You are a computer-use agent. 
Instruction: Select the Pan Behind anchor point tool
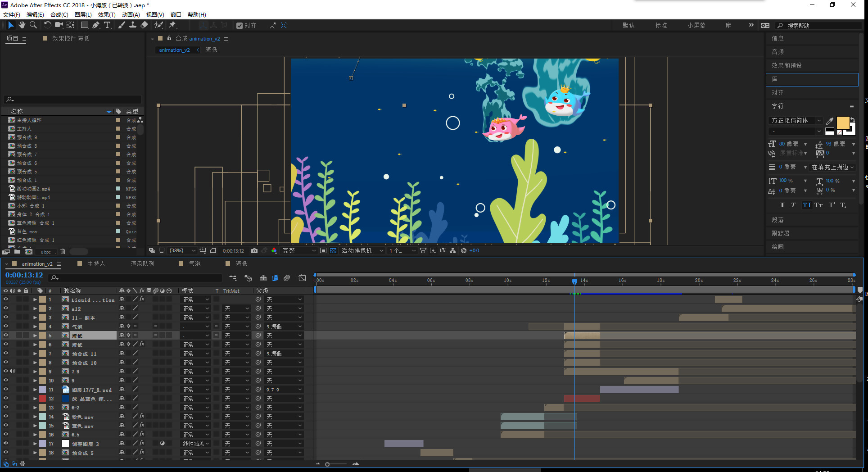coord(71,25)
